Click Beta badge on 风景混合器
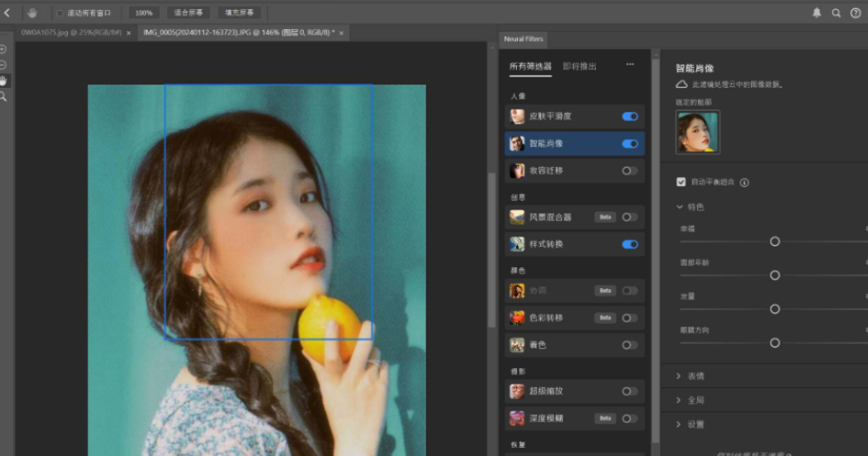The width and height of the screenshot is (868, 456). click(605, 217)
